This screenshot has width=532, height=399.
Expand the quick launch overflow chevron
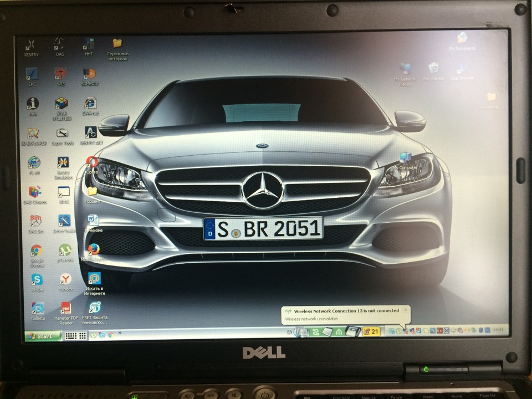[x=120, y=333]
